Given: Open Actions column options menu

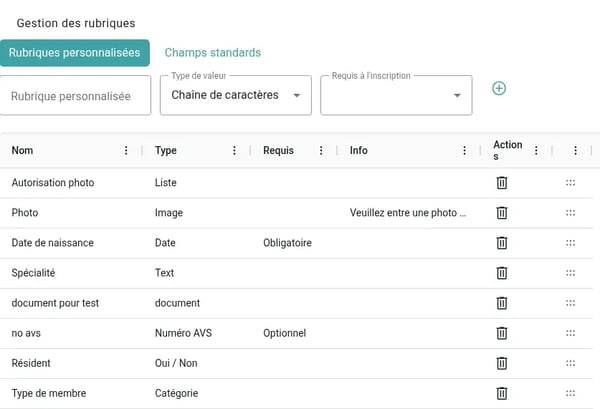Looking at the screenshot, I should [536, 150].
